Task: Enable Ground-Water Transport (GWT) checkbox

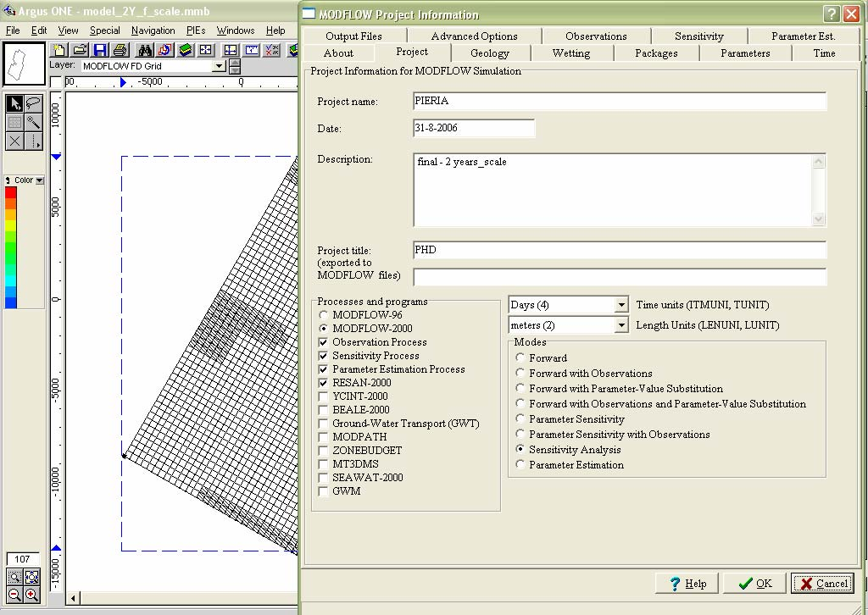Action: 323,423
